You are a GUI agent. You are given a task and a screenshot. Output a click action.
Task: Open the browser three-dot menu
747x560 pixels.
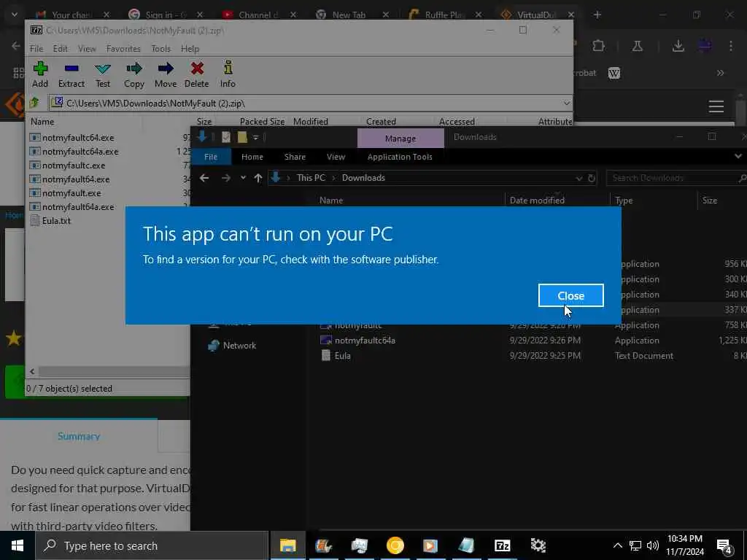point(731,46)
